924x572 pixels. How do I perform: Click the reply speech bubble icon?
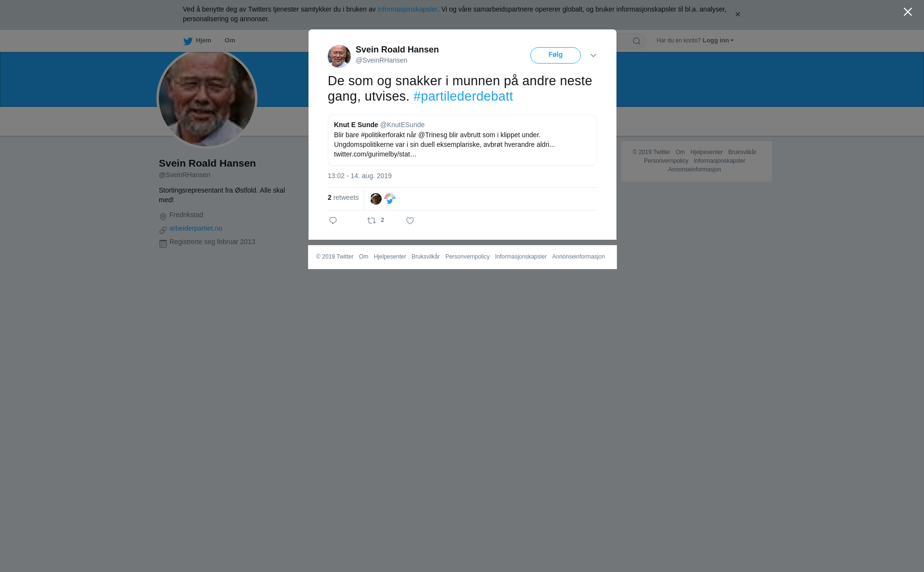pos(333,221)
